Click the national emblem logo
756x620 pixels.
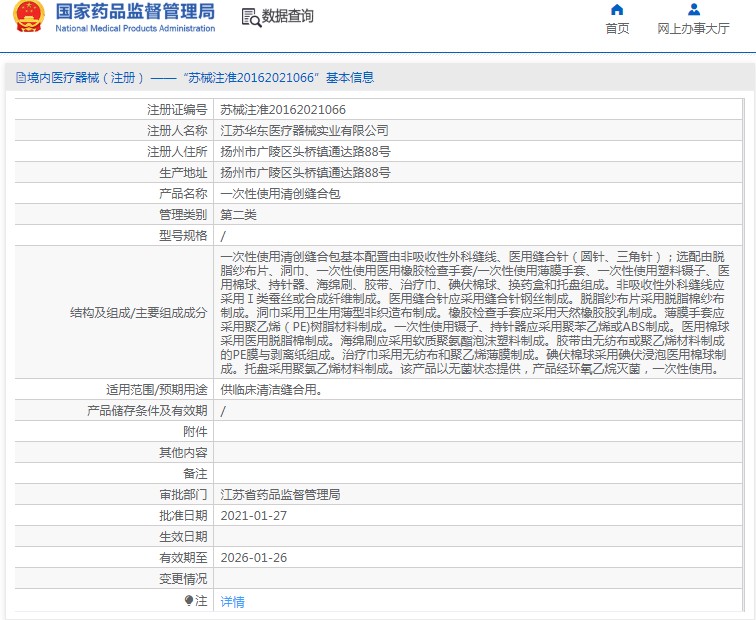pyautogui.click(x=29, y=16)
